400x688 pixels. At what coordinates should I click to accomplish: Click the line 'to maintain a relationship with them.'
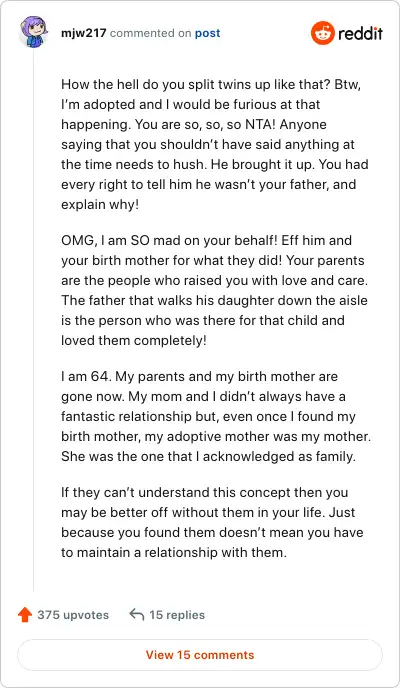click(x=174, y=552)
